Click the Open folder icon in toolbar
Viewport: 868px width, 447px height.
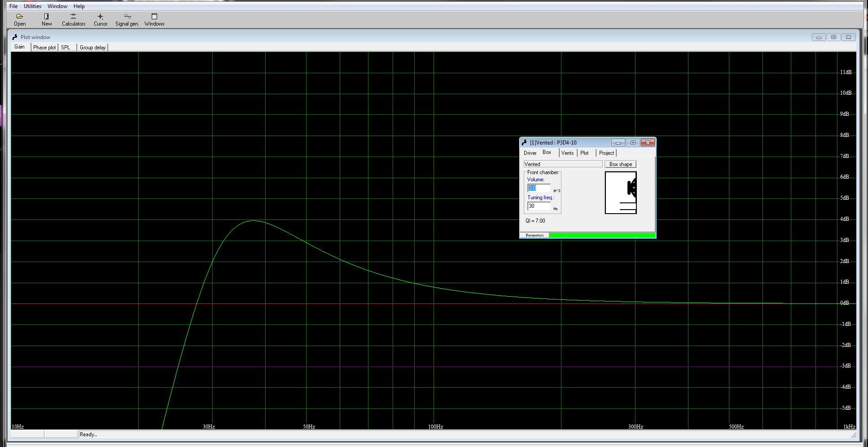[20, 17]
